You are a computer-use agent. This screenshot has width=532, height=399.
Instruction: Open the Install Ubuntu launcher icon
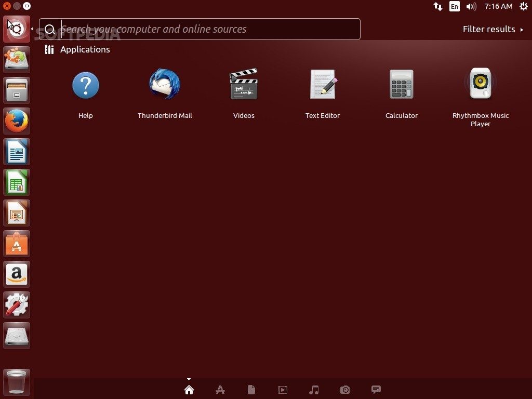pyautogui.click(x=17, y=60)
